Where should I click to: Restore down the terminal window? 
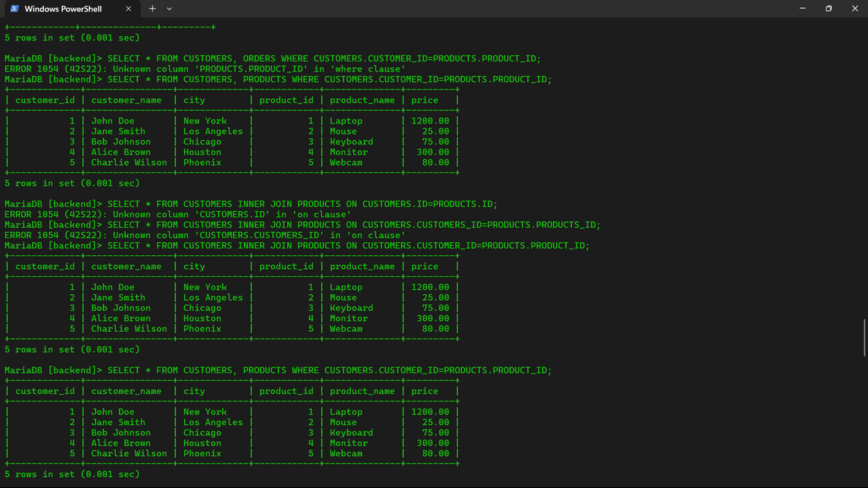(827, 8)
